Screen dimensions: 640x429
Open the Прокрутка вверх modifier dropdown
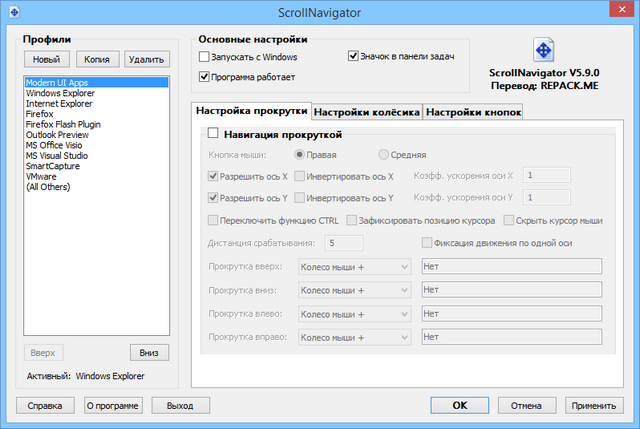pyautogui.click(x=354, y=267)
